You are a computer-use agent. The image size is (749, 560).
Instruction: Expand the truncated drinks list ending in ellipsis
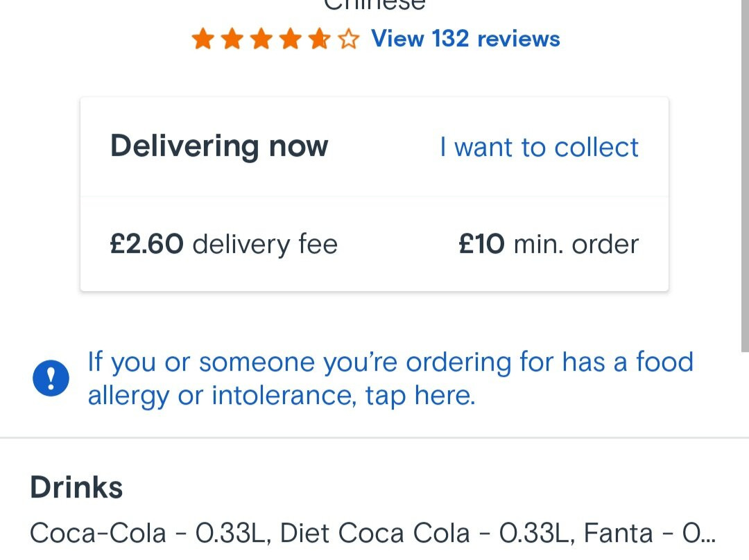click(372, 532)
